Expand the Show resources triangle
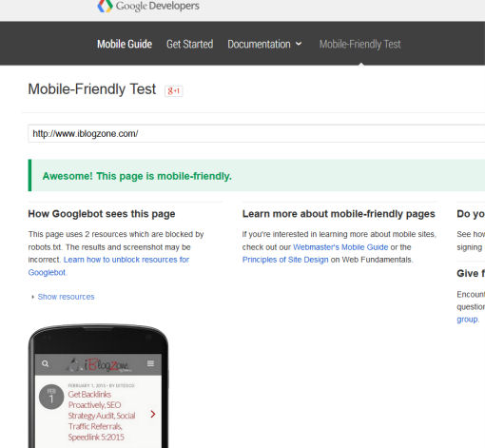This screenshot has height=448, width=485. click(32, 297)
